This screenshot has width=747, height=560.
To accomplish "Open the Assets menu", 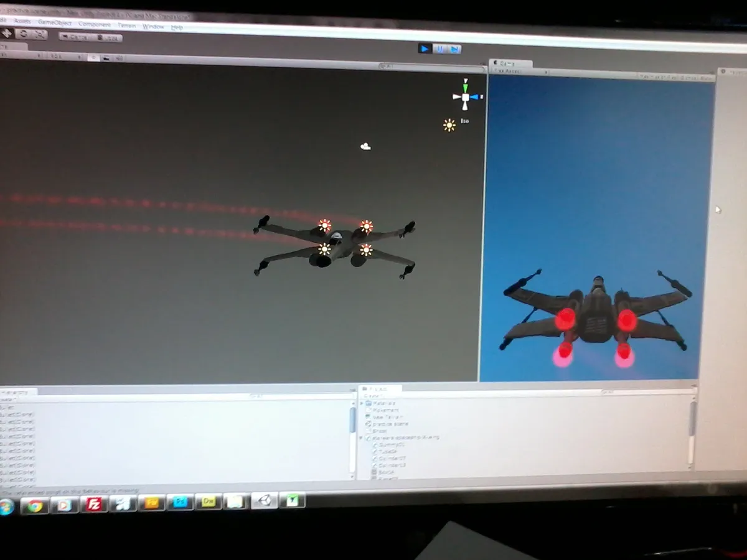I will (22, 21).
